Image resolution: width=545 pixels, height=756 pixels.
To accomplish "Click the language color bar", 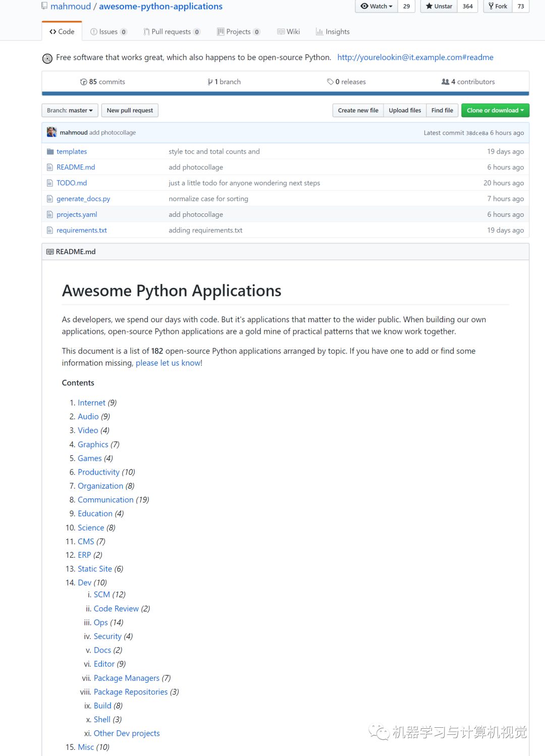I will (x=285, y=93).
